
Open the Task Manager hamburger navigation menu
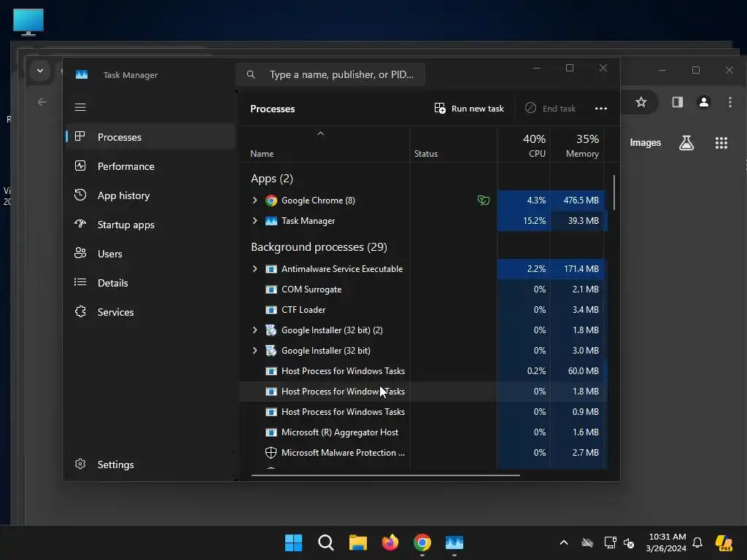80,107
